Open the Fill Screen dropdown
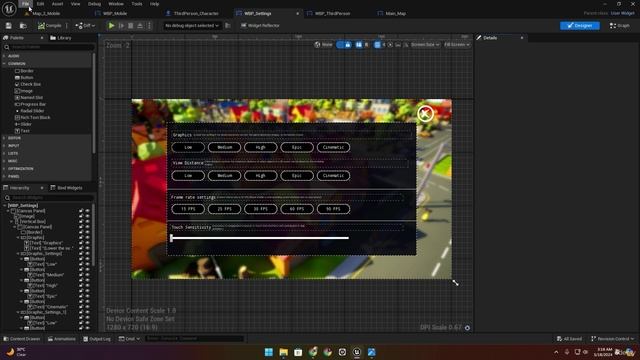This screenshot has width=640, height=360. pyautogui.click(x=456, y=44)
